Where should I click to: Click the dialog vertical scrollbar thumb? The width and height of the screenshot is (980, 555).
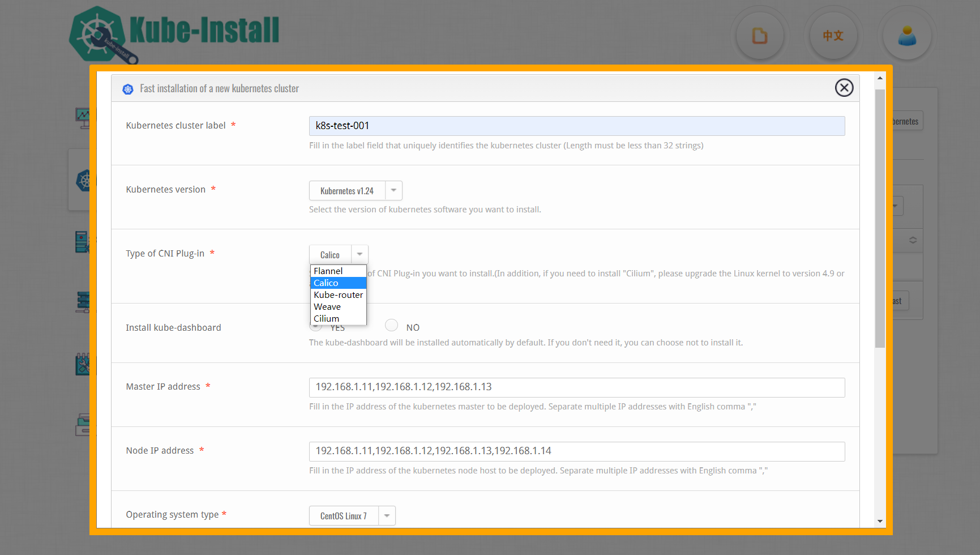tap(880, 219)
